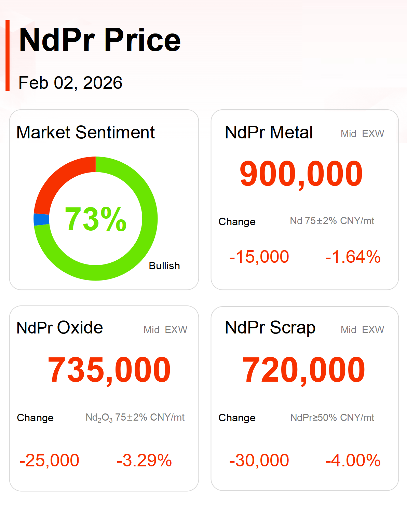Click the NdPr Price main title
The image size is (407, 532).
pyautogui.click(x=100, y=40)
